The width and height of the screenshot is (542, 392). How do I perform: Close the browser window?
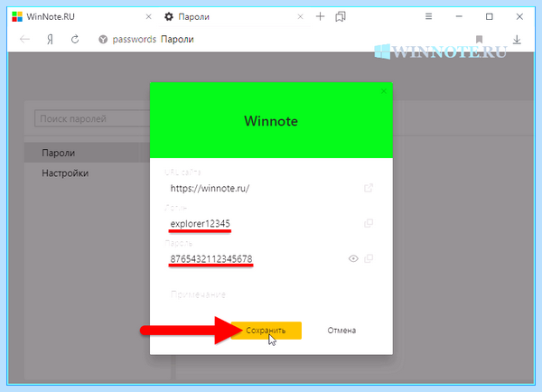click(519, 16)
